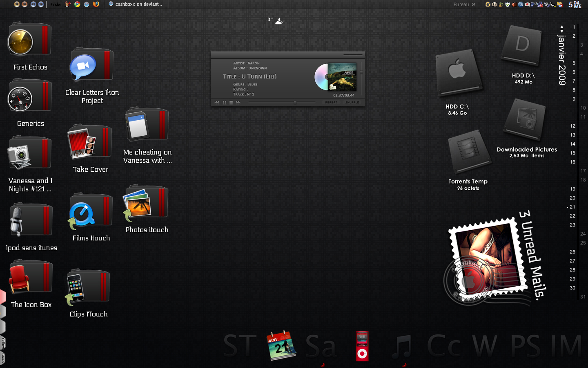
Task: Launch the ST dock item
Action: (240, 346)
